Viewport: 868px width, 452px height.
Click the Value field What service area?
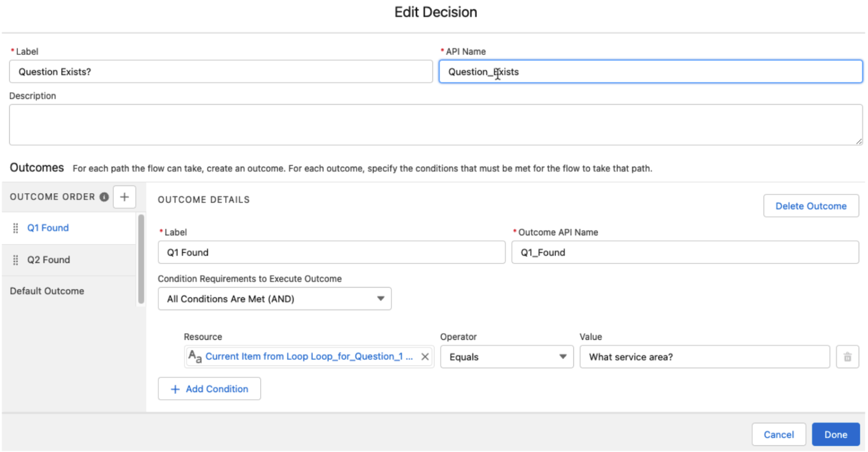coord(705,357)
